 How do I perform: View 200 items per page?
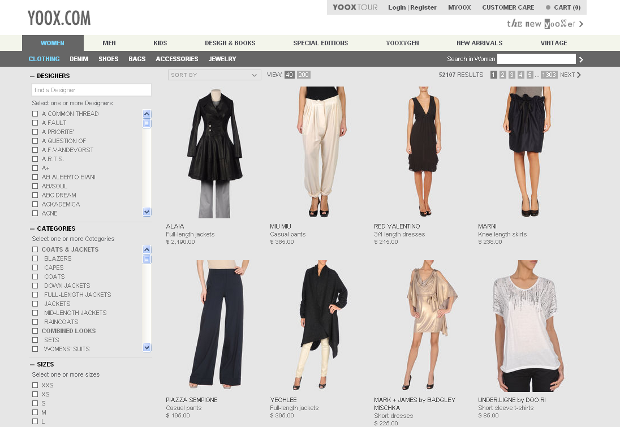tap(303, 75)
